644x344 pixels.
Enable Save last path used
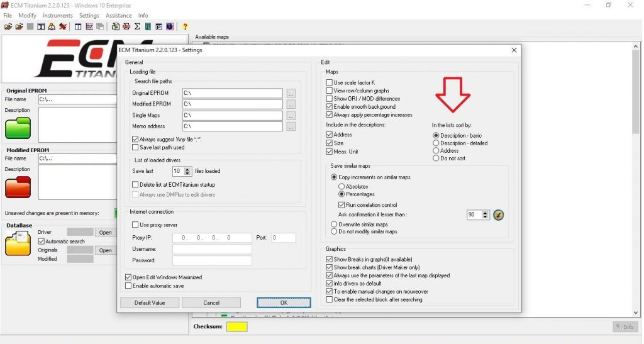coord(135,147)
